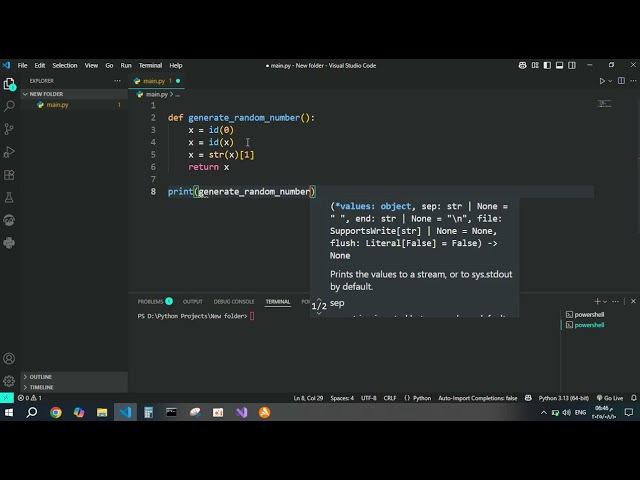Viewport: 640px width, 480px height.
Task: Change the UTF-8 encoding
Action: (x=369, y=398)
